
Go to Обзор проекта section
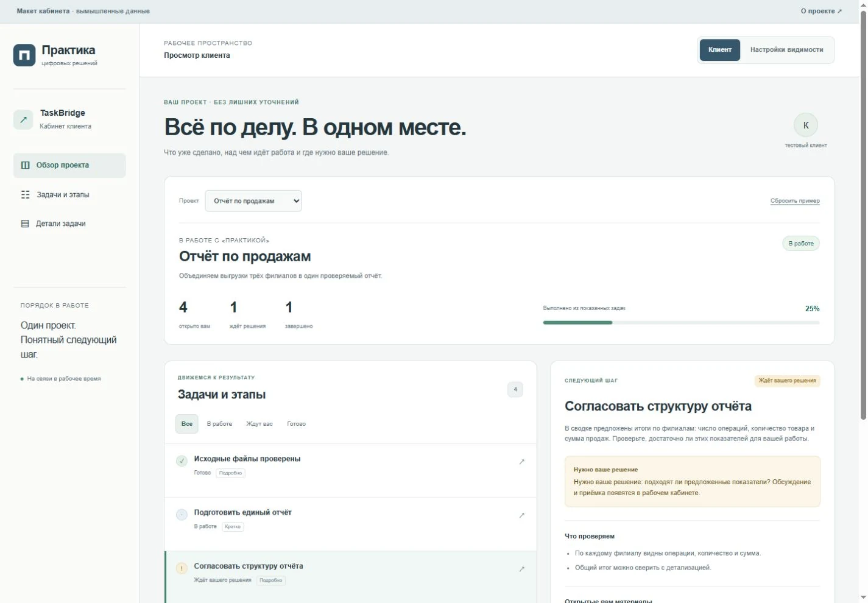(69, 165)
